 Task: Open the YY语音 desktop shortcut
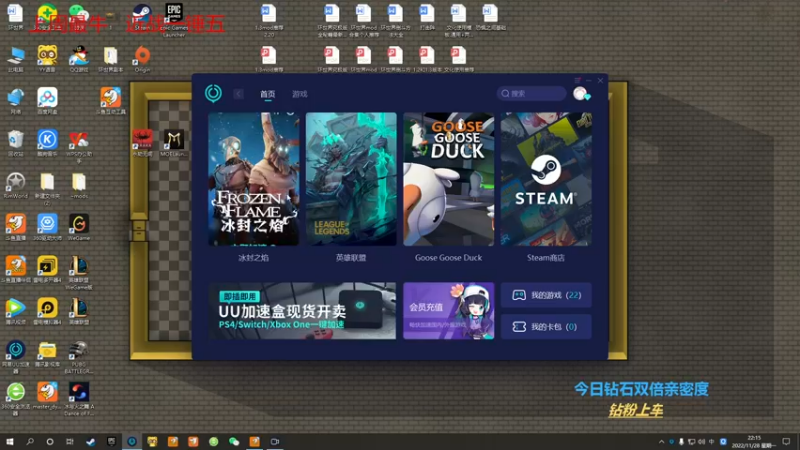[x=47, y=59]
